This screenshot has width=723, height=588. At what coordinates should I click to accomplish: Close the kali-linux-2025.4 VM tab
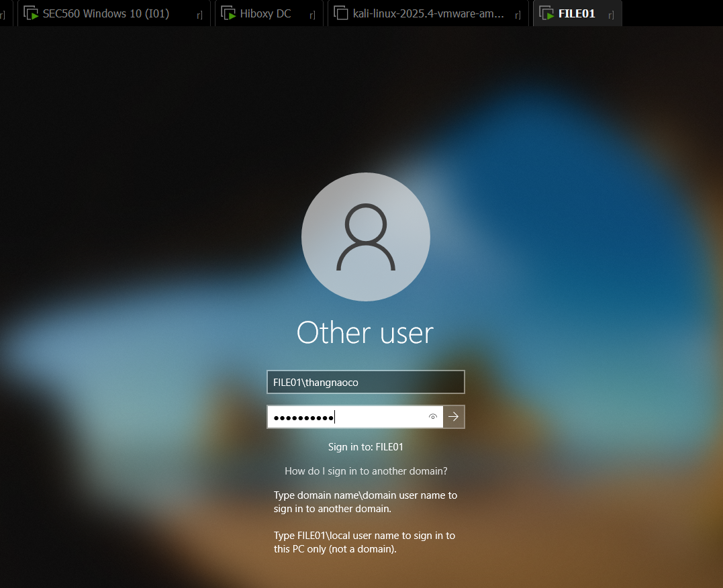[x=518, y=14]
